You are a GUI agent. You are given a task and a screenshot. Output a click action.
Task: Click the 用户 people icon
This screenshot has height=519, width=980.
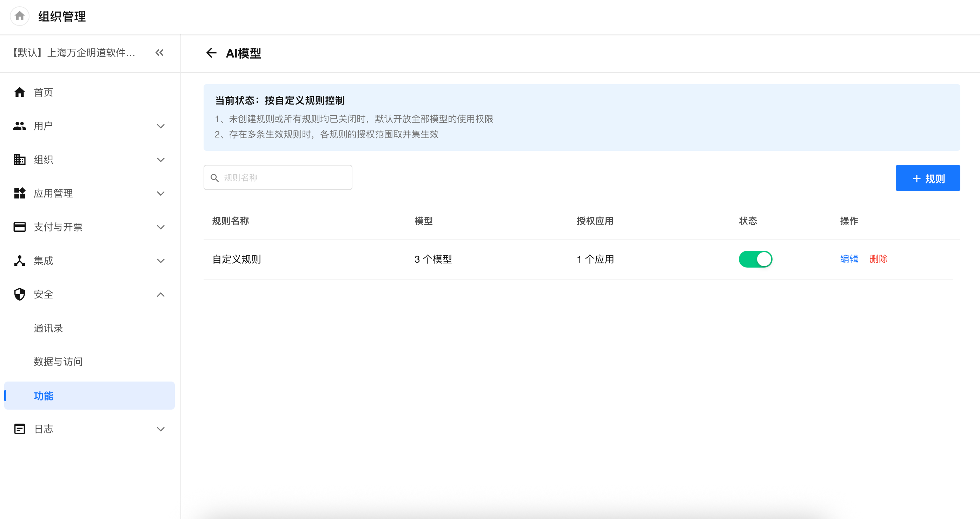tap(19, 126)
